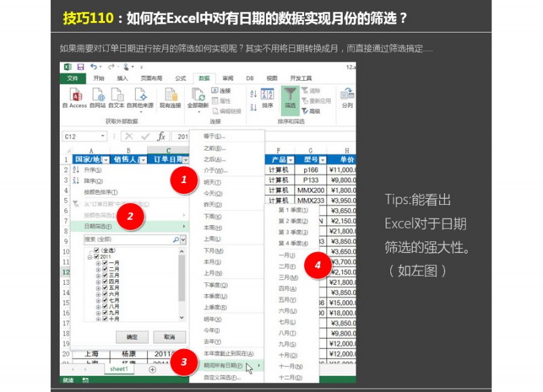Click the Excel application logo icon
This screenshot has width=543, height=392.
(x=67, y=66)
